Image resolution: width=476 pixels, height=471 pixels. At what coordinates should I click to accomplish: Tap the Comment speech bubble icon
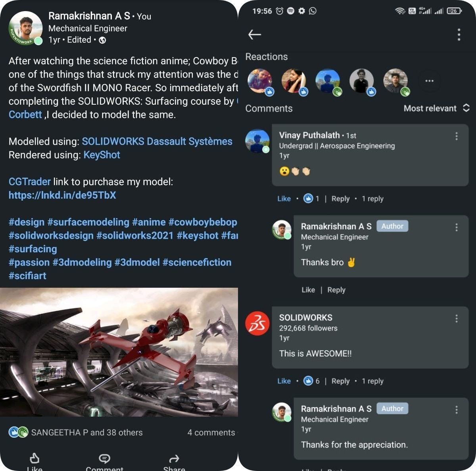click(x=104, y=459)
